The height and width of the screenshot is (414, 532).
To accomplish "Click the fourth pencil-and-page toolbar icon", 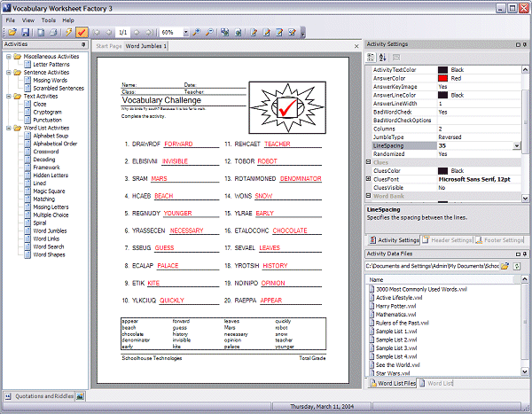I will tap(292, 32).
